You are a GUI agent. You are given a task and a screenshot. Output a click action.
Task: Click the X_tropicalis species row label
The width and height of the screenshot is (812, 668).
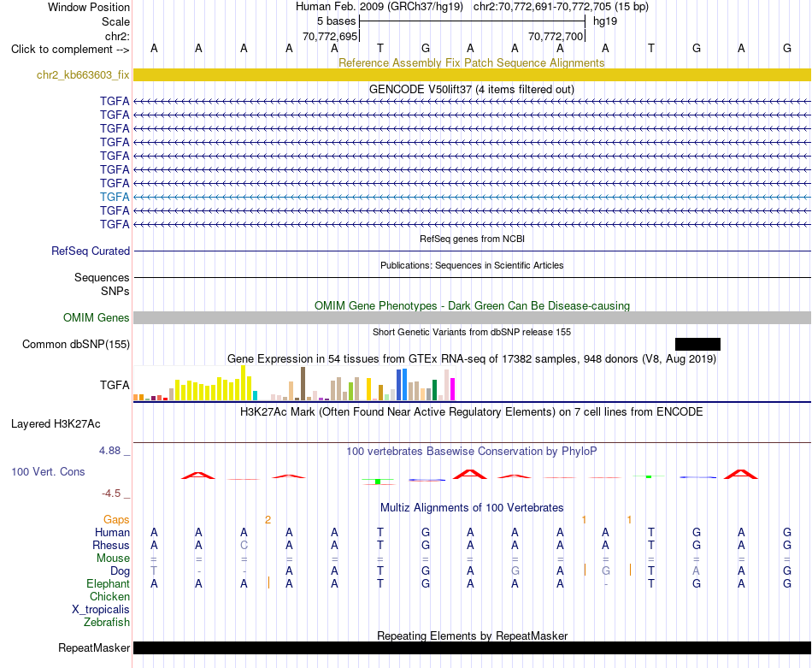coord(101,610)
